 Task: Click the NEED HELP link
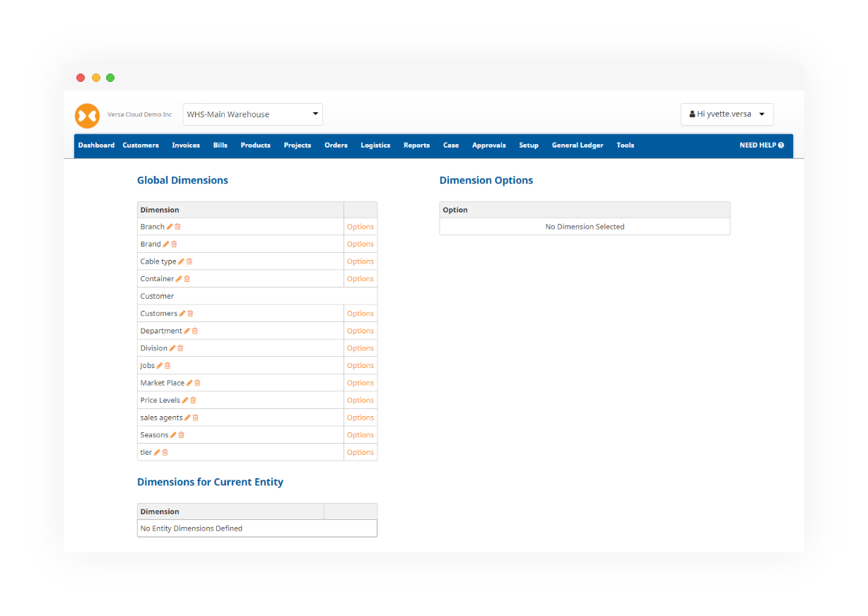pyautogui.click(x=762, y=146)
